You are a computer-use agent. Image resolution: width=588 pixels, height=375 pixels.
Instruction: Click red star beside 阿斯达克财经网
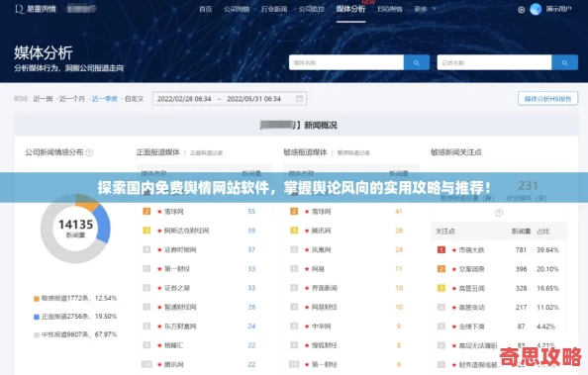pos(159,231)
